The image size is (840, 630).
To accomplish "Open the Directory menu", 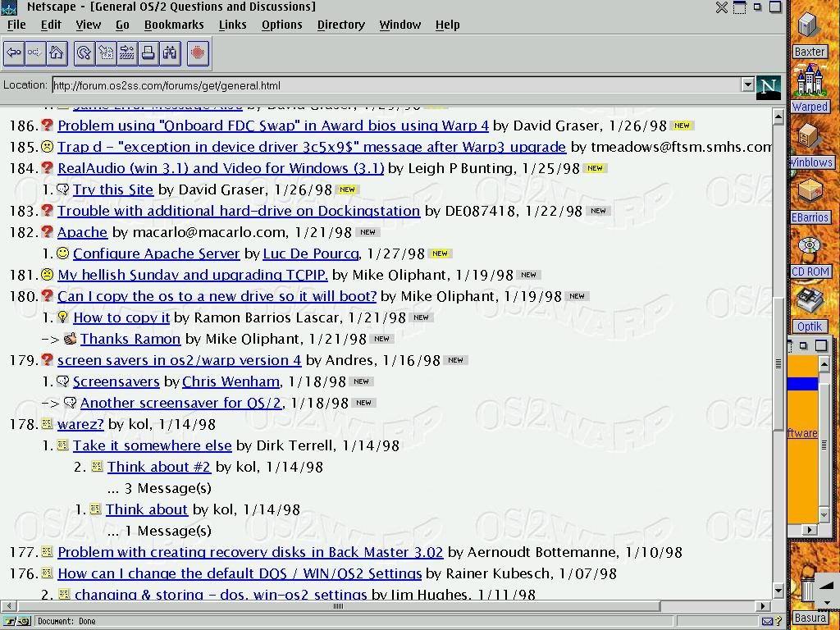I will 340,25.
